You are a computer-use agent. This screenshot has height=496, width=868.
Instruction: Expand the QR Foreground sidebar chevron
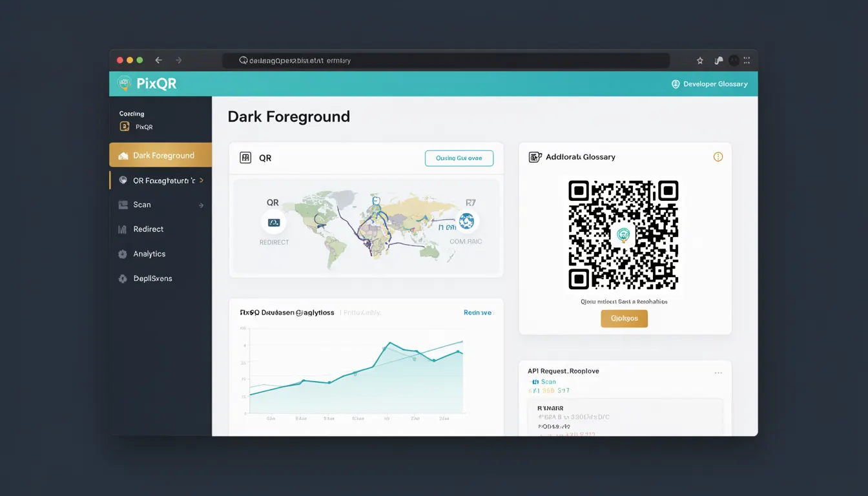point(201,180)
